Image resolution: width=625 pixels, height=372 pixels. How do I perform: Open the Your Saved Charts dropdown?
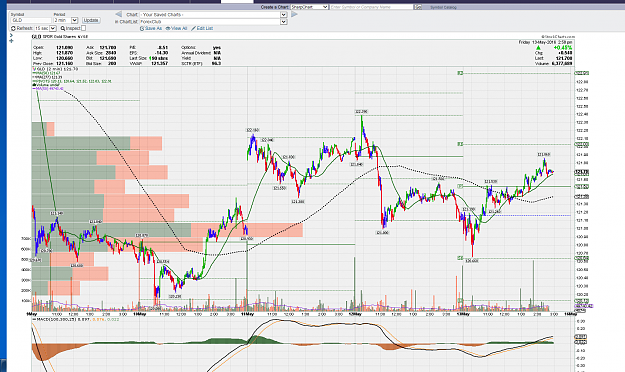(x=213, y=15)
